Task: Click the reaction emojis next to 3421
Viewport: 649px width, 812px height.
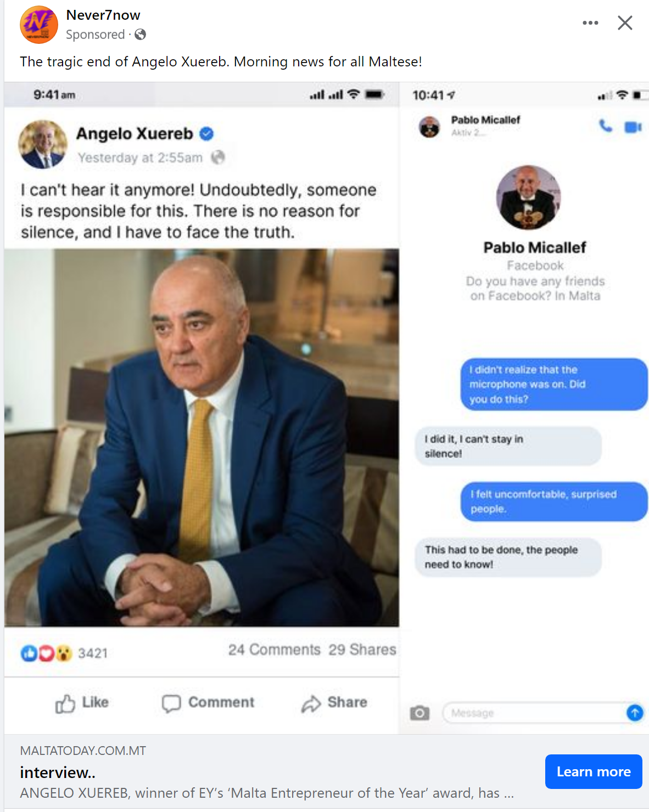Action: tap(47, 653)
